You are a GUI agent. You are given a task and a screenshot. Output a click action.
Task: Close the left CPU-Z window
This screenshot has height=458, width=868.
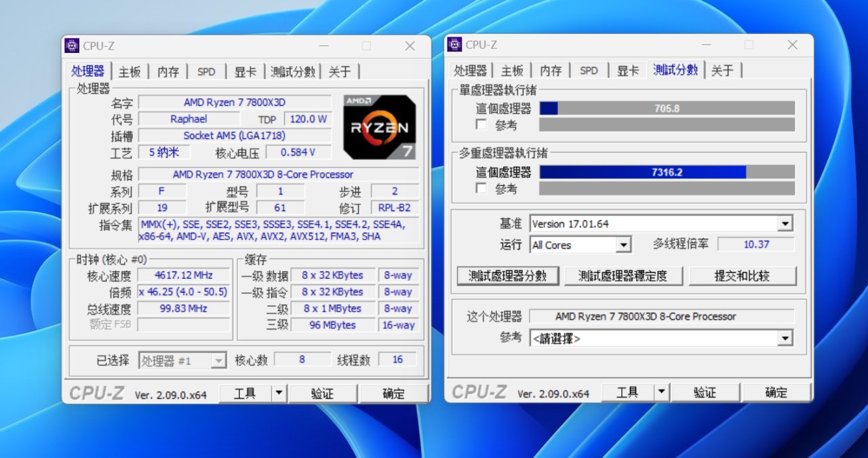(x=410, y=46)
